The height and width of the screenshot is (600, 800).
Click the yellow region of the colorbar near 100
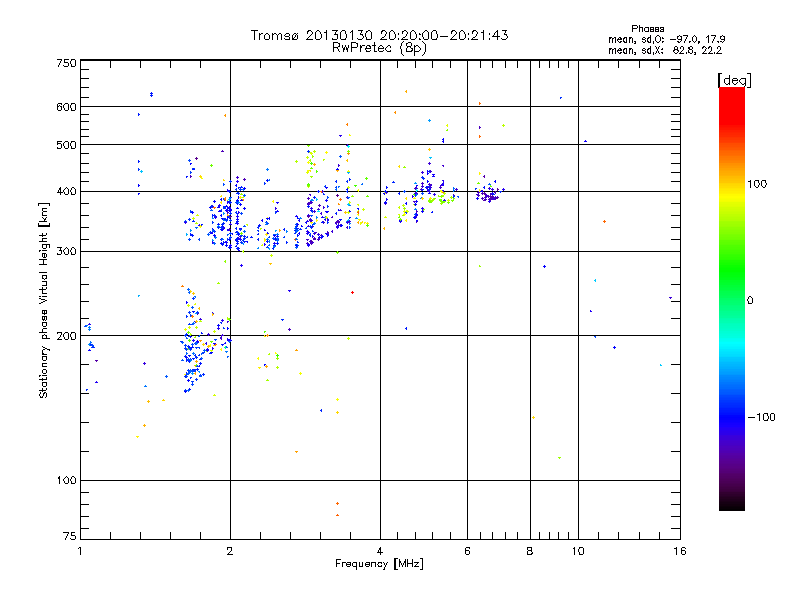coord(732,194)
